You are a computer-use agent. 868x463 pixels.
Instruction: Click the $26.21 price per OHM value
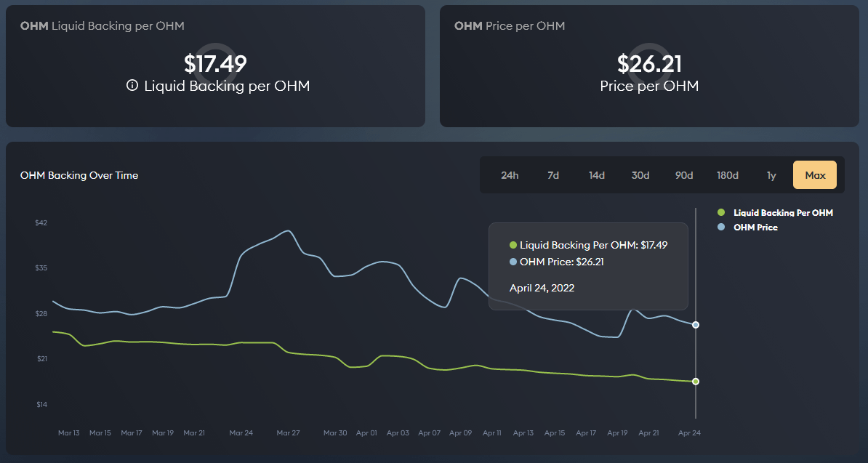(649, 64)
